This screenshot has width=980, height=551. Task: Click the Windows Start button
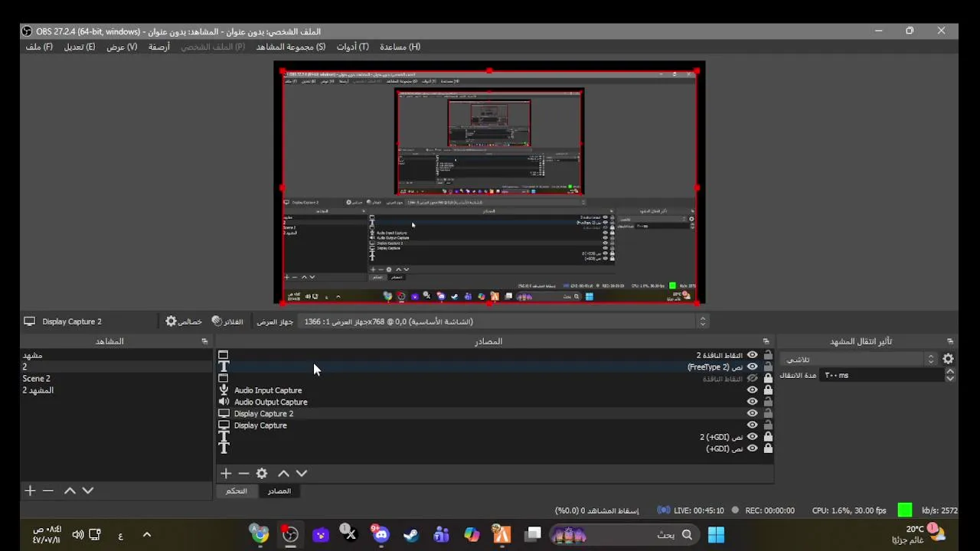[716, 534]
